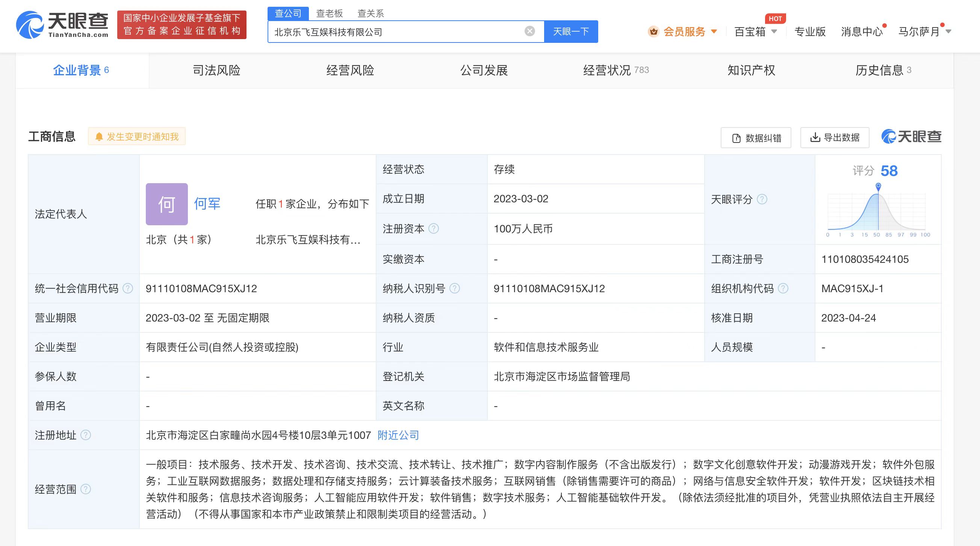The image size is (980, 546).
Task: Click help icon beside 统一社会信用代码
Action: [128, 289]
